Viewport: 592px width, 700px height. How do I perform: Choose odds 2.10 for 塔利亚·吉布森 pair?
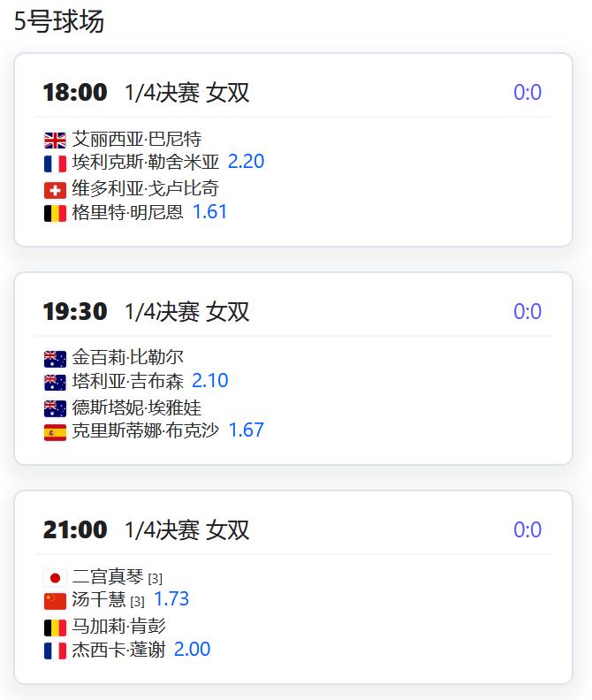[x=209, y=380]
